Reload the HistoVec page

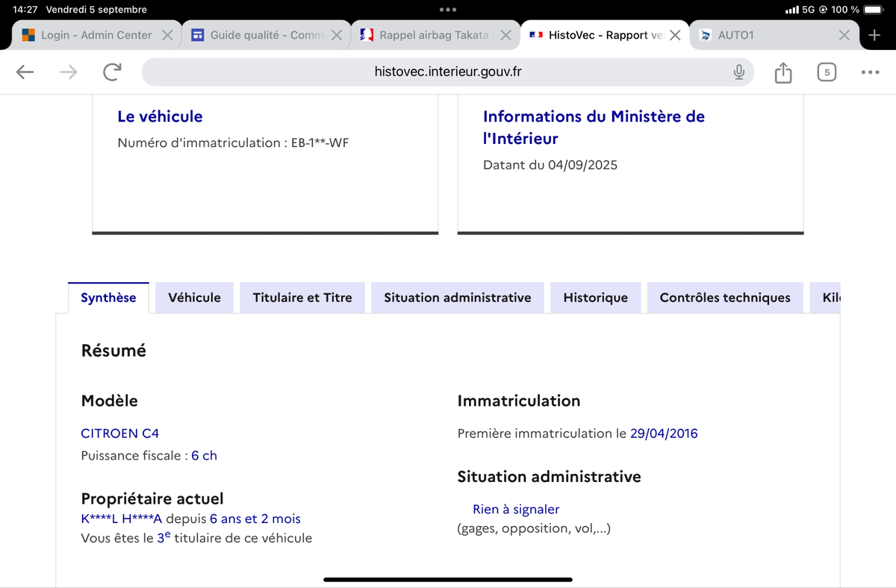point(112,72)
